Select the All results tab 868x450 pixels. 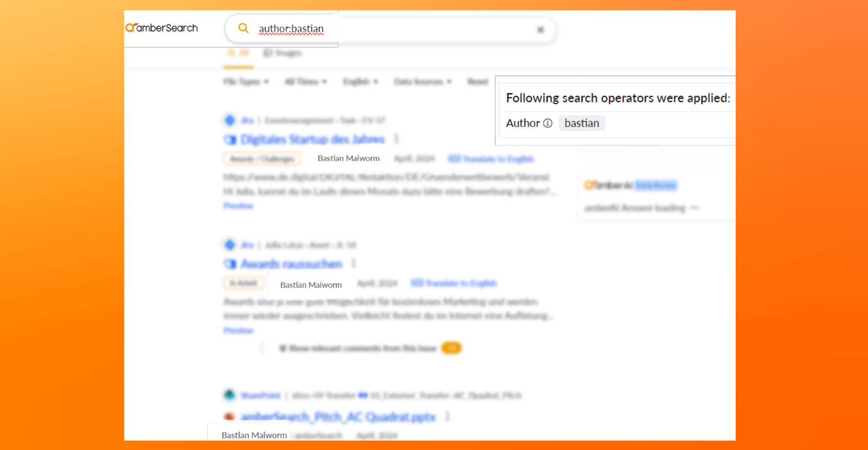tap(238, 53)
